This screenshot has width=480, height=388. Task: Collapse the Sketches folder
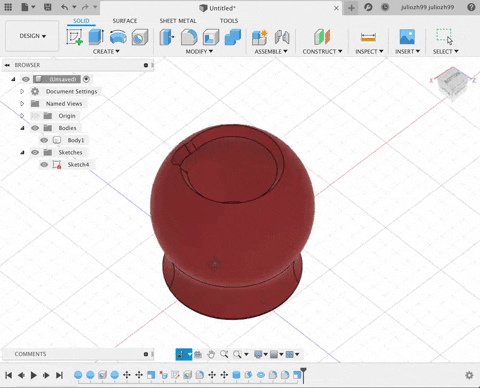(x=22, y=152)
